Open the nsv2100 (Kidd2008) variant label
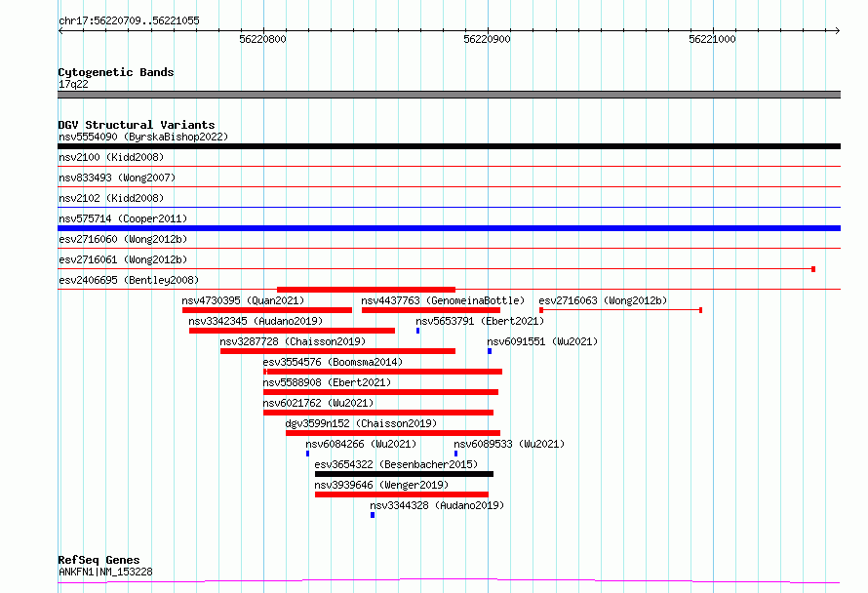 pyautogui.click(x=111, y=157)
